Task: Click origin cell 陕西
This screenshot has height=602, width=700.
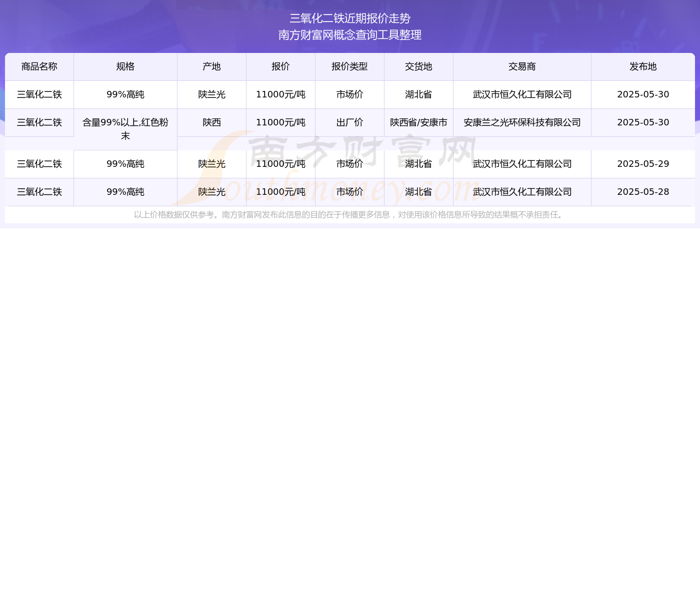Action: 212,122
